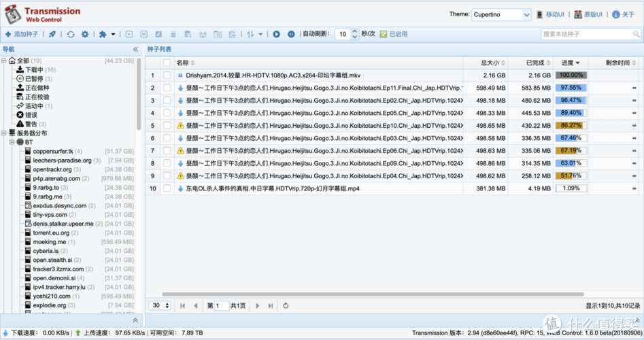Click the 添加种子 add torrent button
Image resolution: width=644 pixels, height=340 pixels.
[22, 34]
